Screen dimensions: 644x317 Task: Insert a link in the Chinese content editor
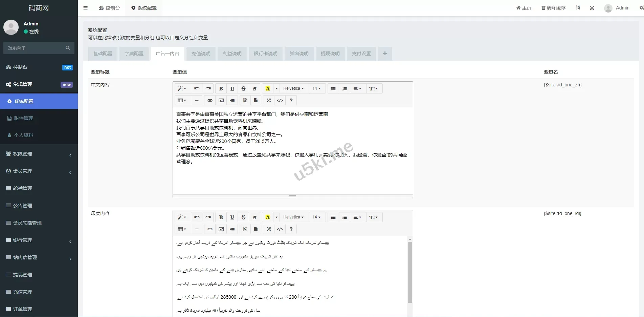(210, 101)
